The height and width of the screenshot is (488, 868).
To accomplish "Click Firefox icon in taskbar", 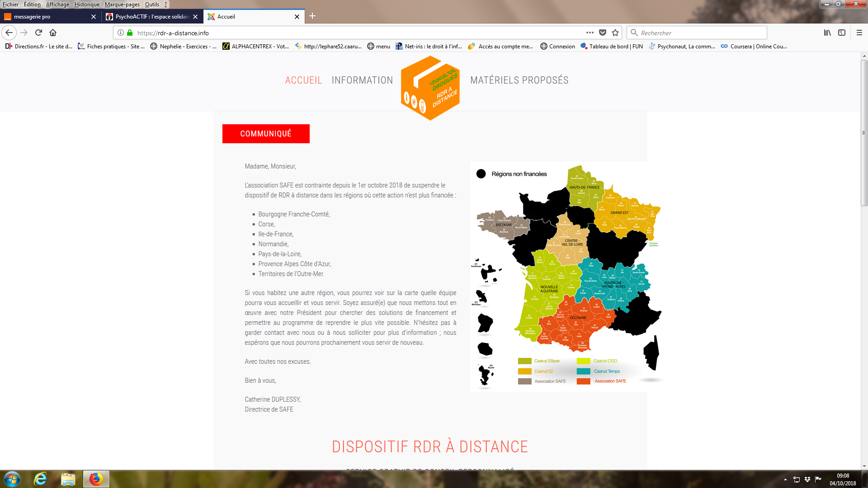I will click(x=96, y=479).
